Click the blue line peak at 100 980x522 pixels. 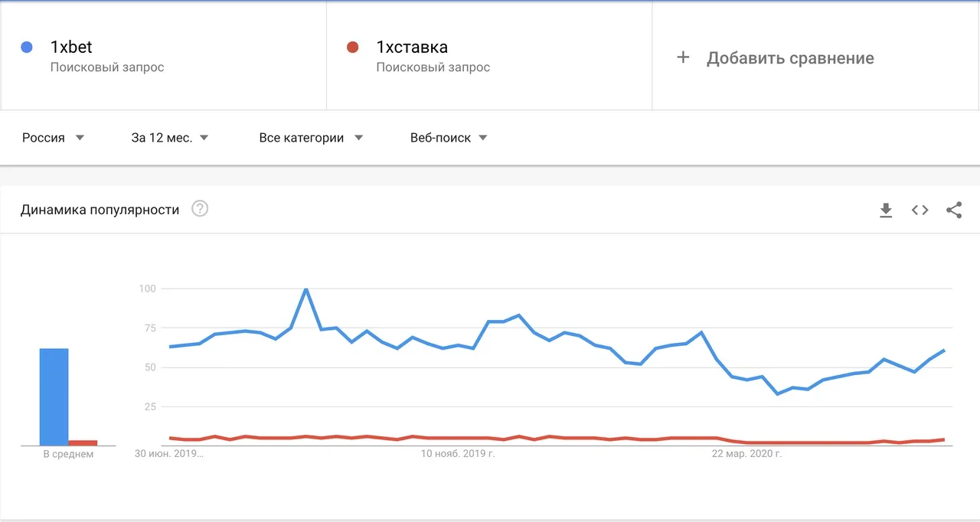(306, 289)
